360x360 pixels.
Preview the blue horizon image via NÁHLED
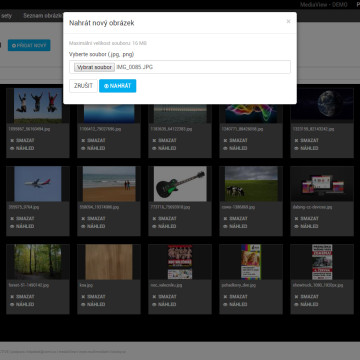pos(93,148)
